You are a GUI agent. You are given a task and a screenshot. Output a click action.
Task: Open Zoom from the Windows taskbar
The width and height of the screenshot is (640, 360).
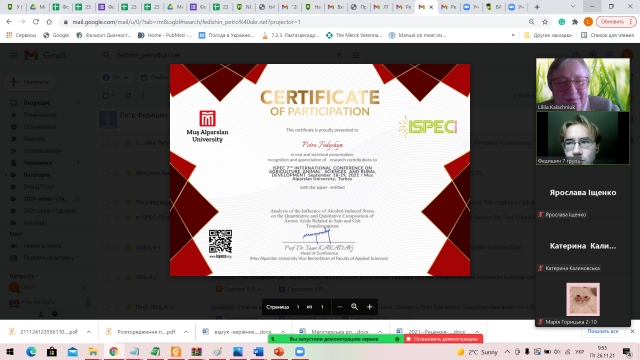tap(300, 351)
